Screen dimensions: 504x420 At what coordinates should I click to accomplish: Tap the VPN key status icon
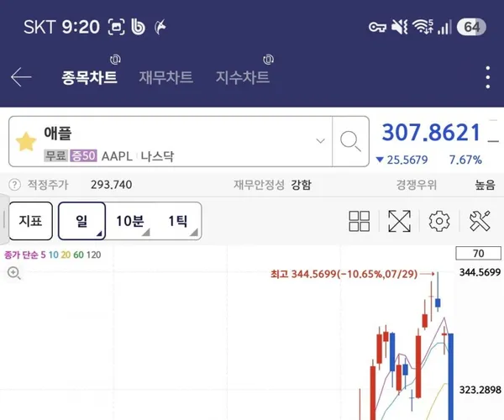(377, 27)
